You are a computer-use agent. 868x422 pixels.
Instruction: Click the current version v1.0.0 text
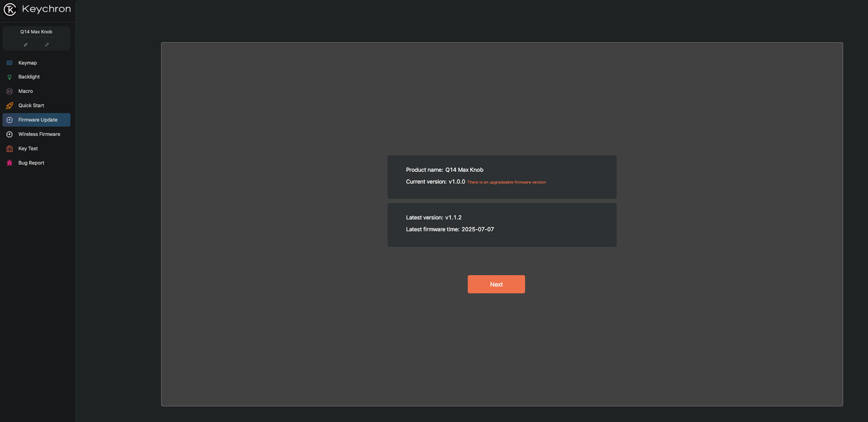[457, 182]
